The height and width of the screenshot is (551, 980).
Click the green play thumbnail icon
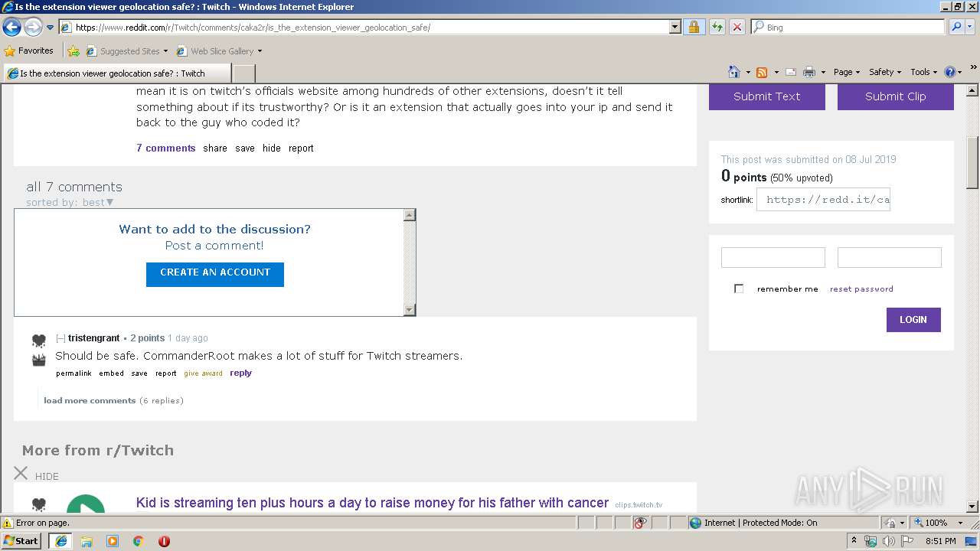(x=86, y=504)
